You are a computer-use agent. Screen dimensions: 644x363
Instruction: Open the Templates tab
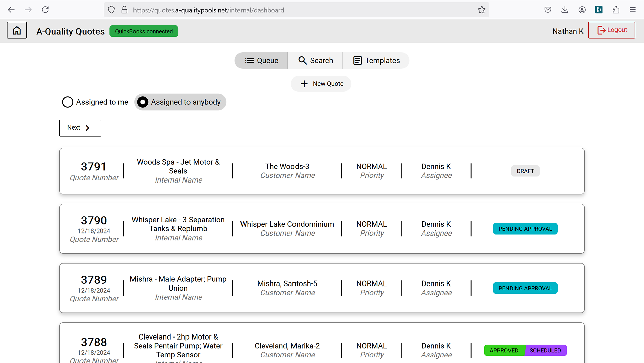(x=376, y=61)
